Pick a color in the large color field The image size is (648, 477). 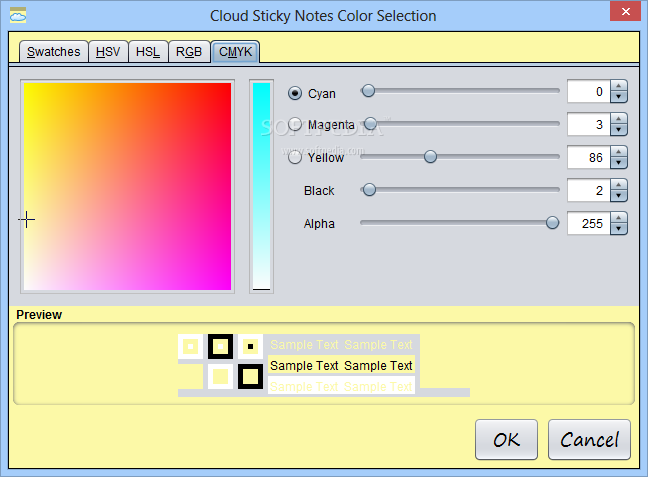pyautogui.click(x=127, y=186)
